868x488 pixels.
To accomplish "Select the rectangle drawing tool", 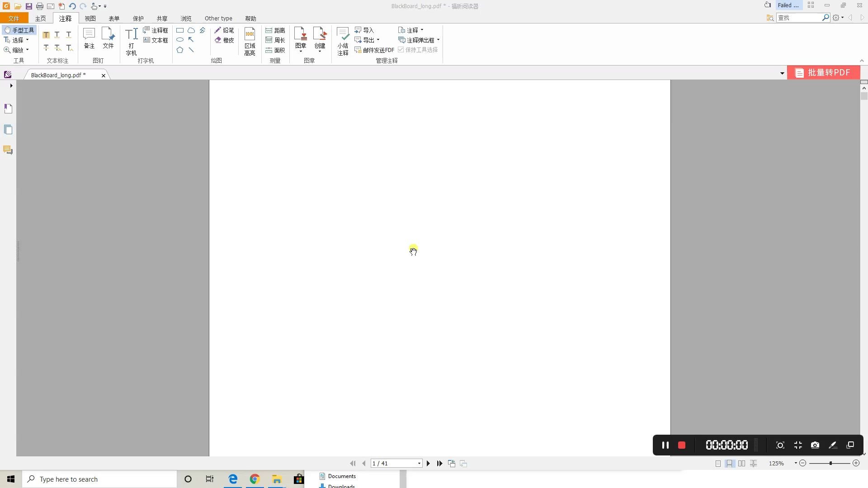I will tap(180, 30).
